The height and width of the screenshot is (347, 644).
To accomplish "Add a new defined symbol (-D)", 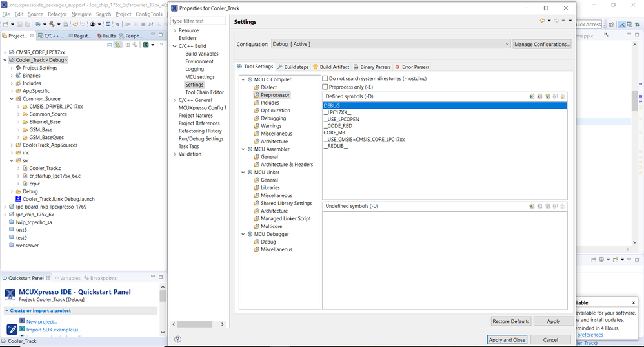I will click(x=532, y=96).
